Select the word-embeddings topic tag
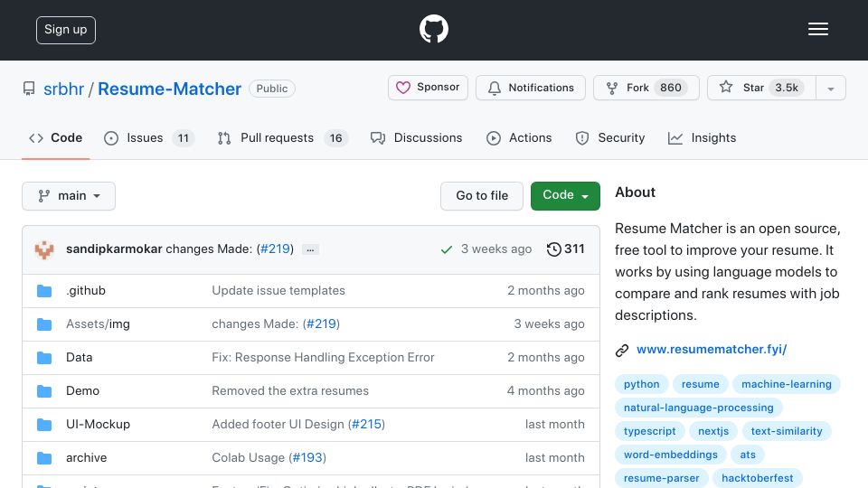The image size is (868, 488). pos(671,455)
